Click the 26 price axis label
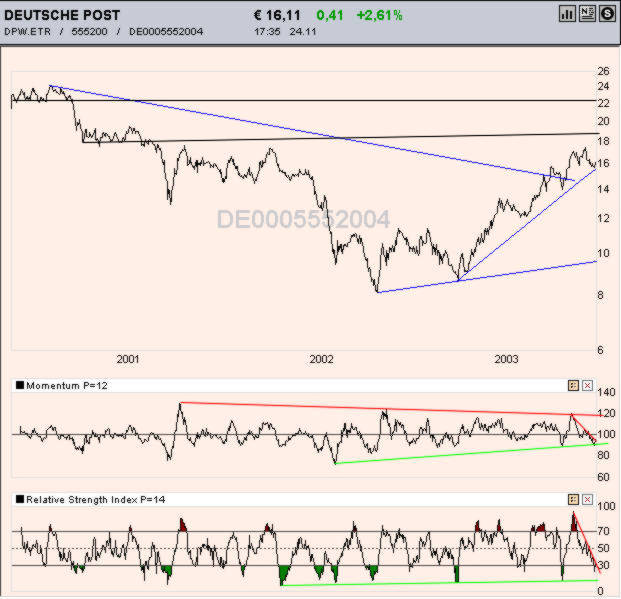 click(603, 71)
